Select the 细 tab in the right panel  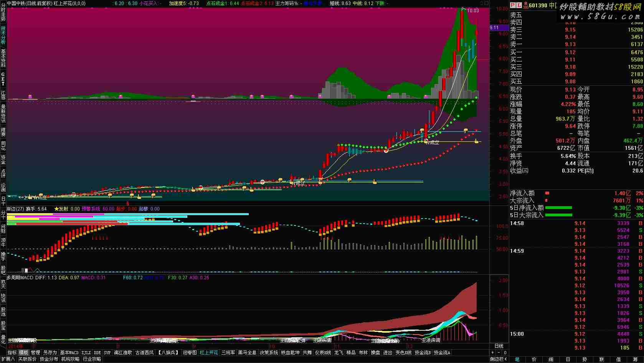551,359
